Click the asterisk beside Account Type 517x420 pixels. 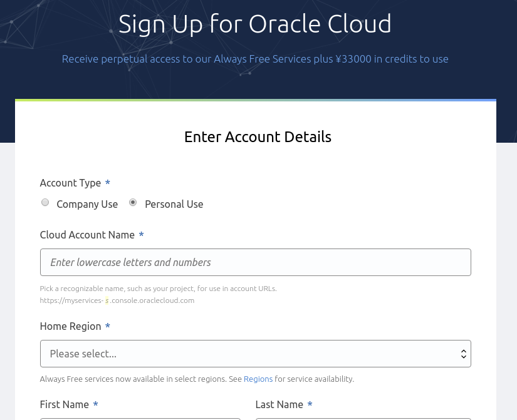coord(107,183)
